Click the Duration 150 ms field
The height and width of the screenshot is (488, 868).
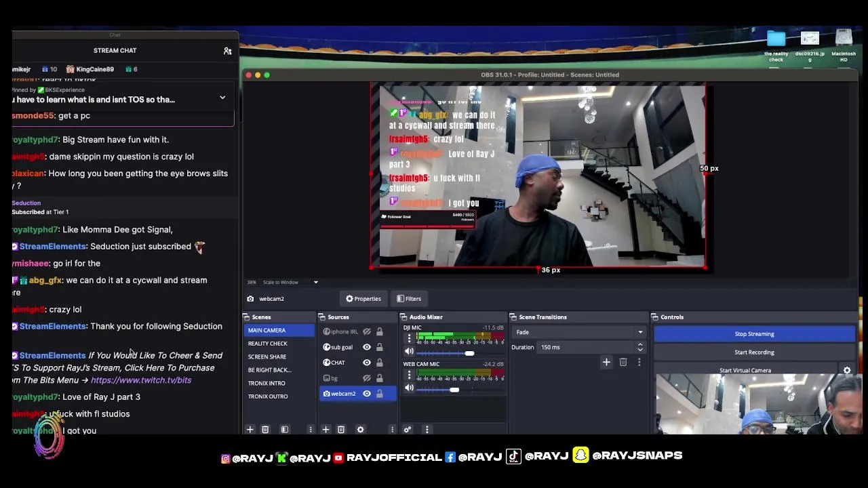(587, 347)
